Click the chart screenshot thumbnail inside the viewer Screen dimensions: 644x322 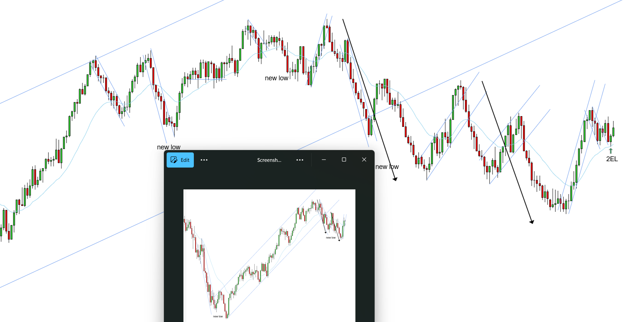[269, 255]
